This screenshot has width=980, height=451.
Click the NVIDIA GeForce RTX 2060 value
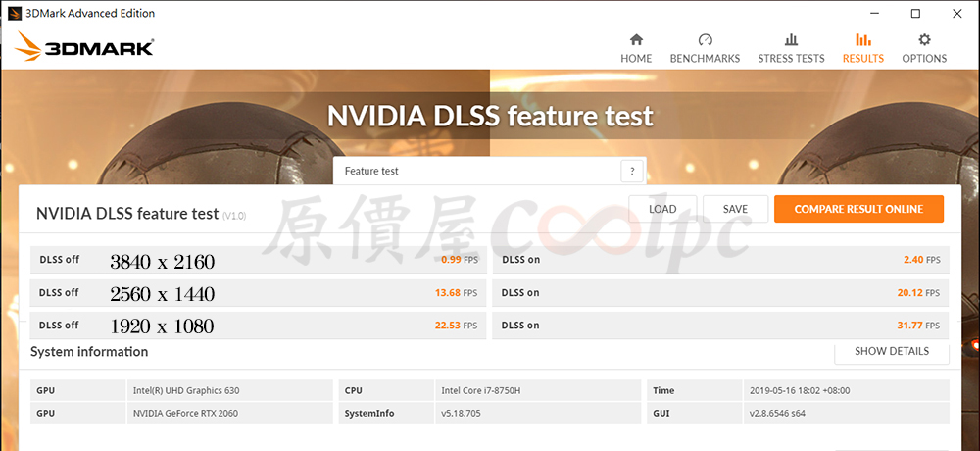click(x=185, y=413)
